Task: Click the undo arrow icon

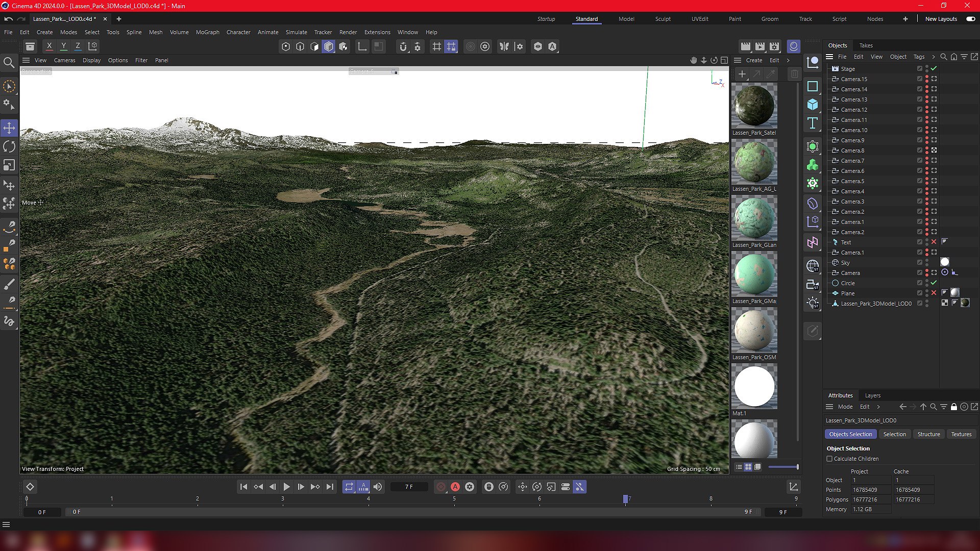Action: [x=8, y=19]
